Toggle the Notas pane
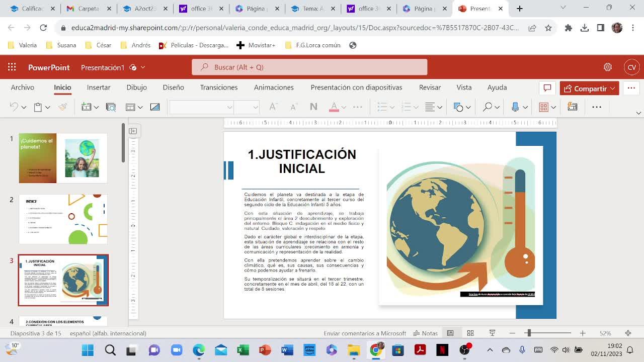 tap(425, 333)
